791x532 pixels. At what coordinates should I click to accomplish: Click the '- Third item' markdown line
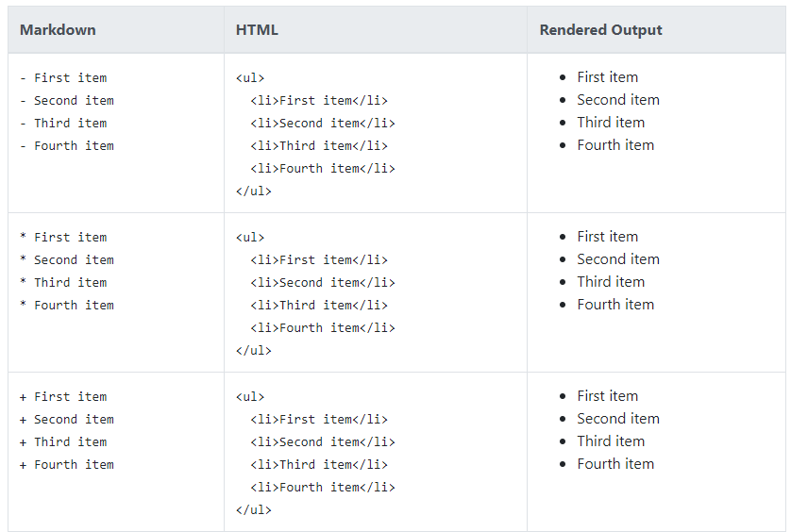[63, 124]
